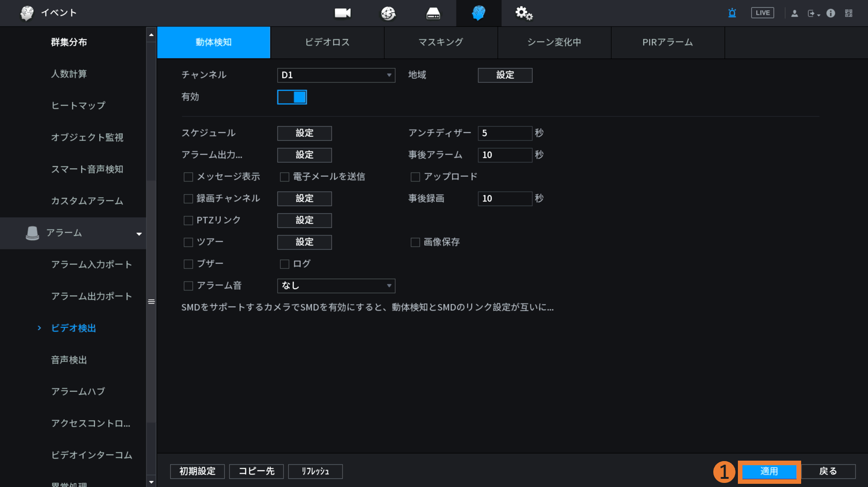Enable the ブザー checkbox
868x487 pixels.
coord(188,264)
